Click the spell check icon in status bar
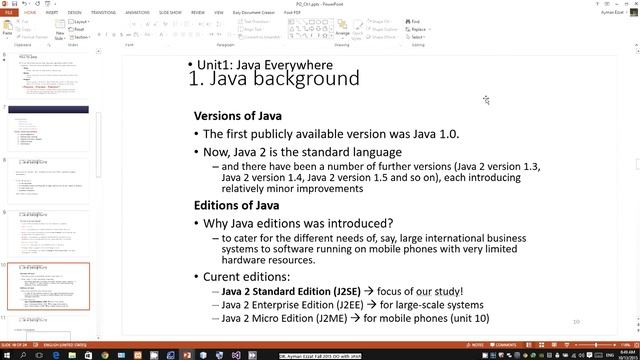 tap(36, 345)
